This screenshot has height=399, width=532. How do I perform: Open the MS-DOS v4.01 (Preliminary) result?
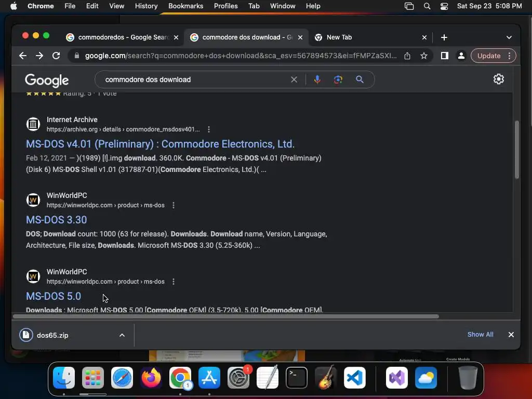[160, 144]
